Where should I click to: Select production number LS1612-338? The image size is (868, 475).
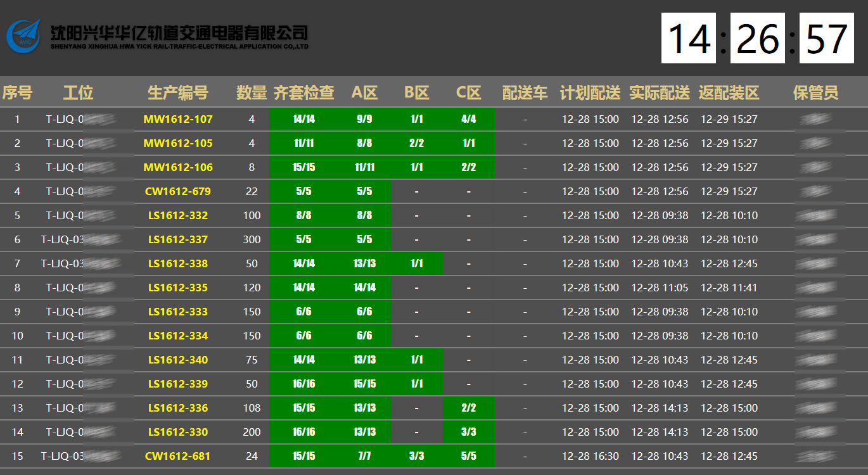click(x=178, y=263)
